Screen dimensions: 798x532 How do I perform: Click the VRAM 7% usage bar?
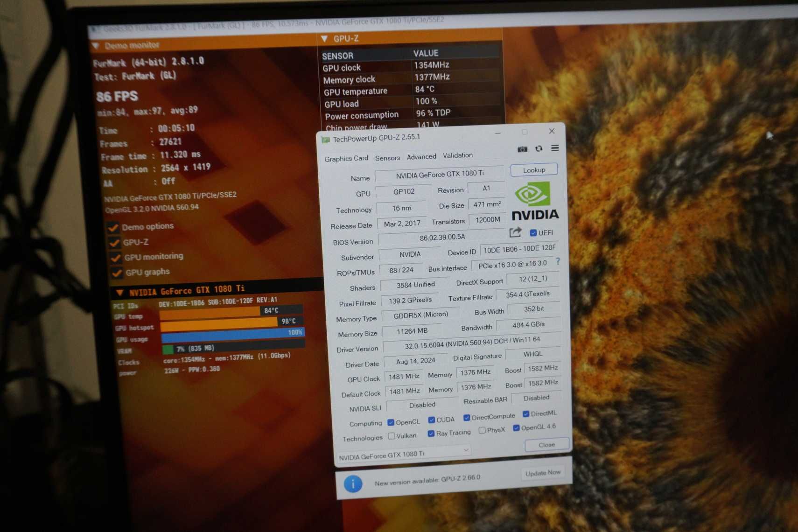coord(233,348)
